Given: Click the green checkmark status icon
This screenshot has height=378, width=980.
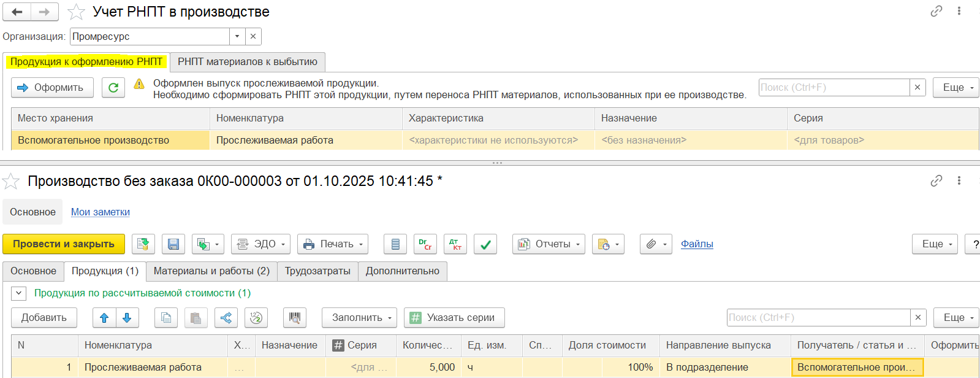Looking at the screenshot, I should click(485, 244).
